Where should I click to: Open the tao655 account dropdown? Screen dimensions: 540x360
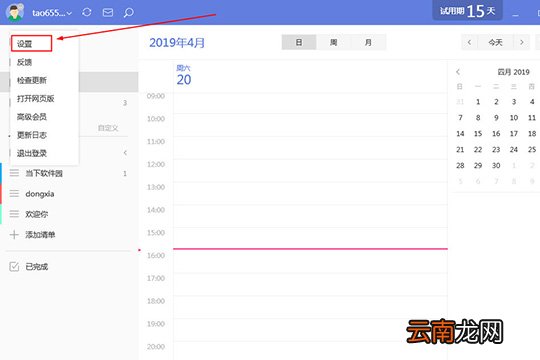click(52, 13)
